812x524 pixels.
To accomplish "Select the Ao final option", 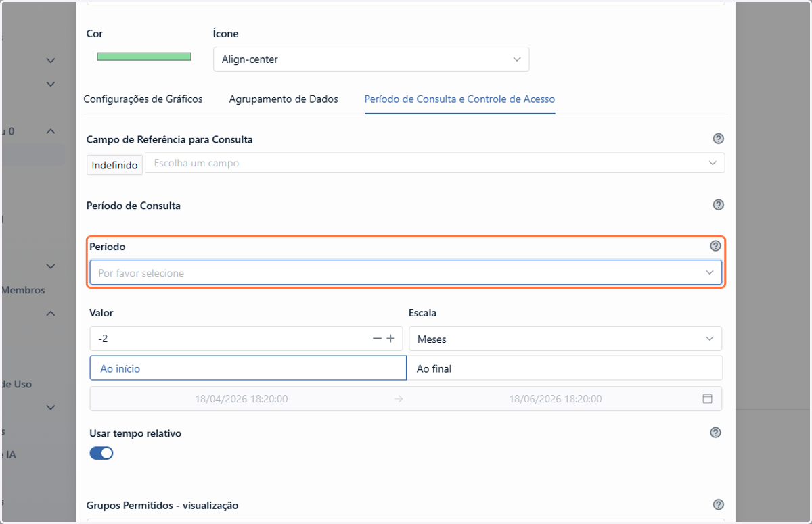I will click(x=564, y=368).
